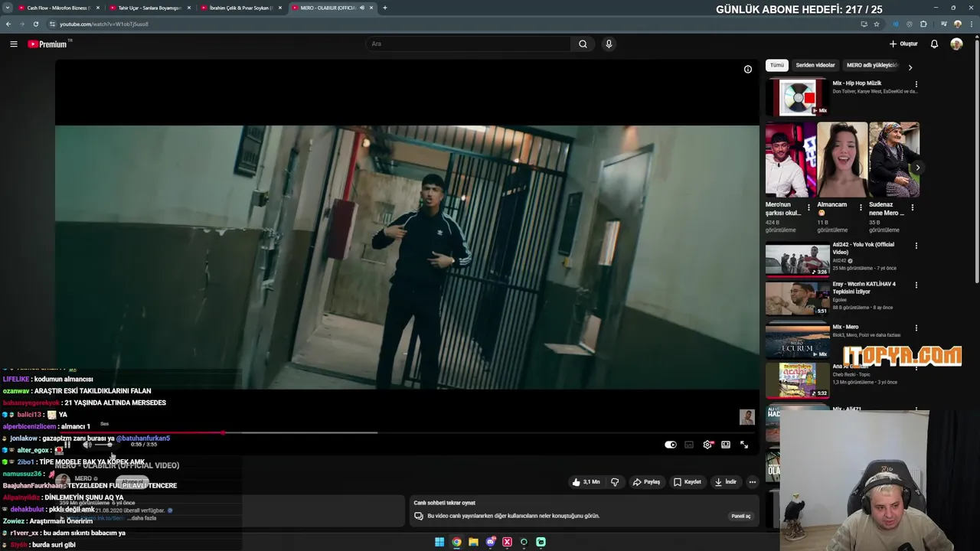The height and width of the screenshot is (551, 980).
Task: Like the video with thumbs up
Action: coord(586,482)
